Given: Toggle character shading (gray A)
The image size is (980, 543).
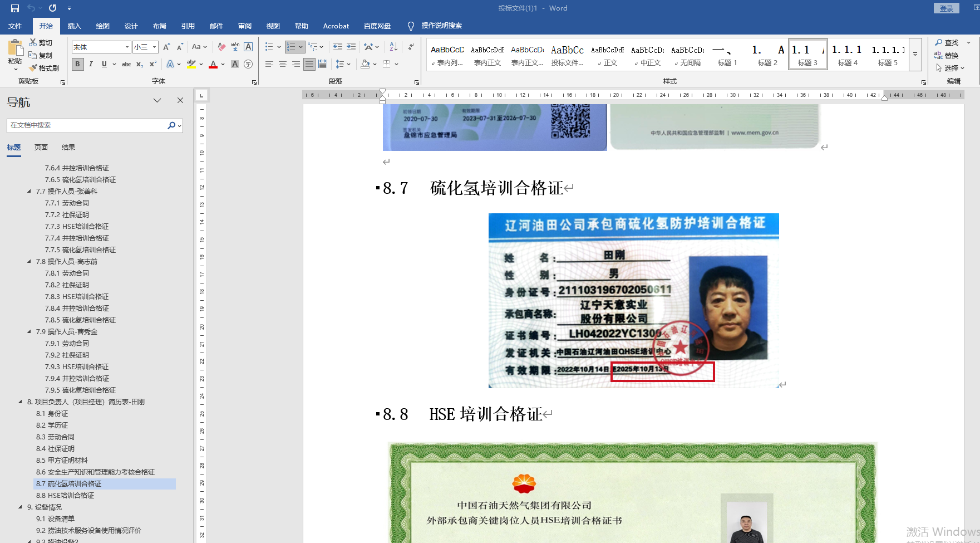Looking at the screenshot, I should pos(235,64).
